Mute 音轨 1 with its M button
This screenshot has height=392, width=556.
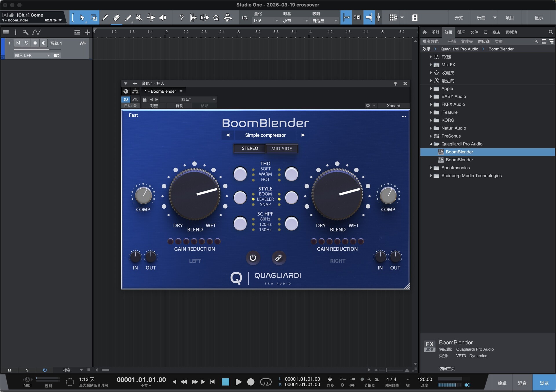[x=18, y=43]
